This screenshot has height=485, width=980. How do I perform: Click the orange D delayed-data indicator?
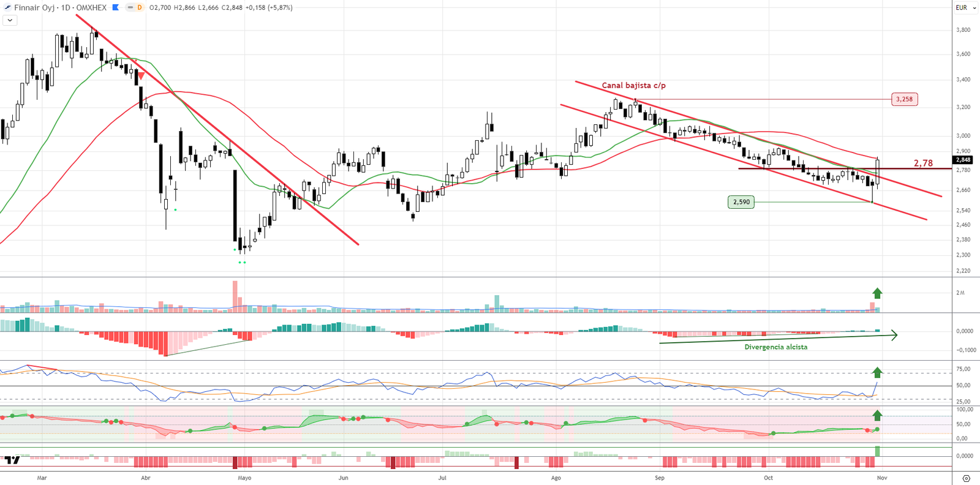coord(140,8)
